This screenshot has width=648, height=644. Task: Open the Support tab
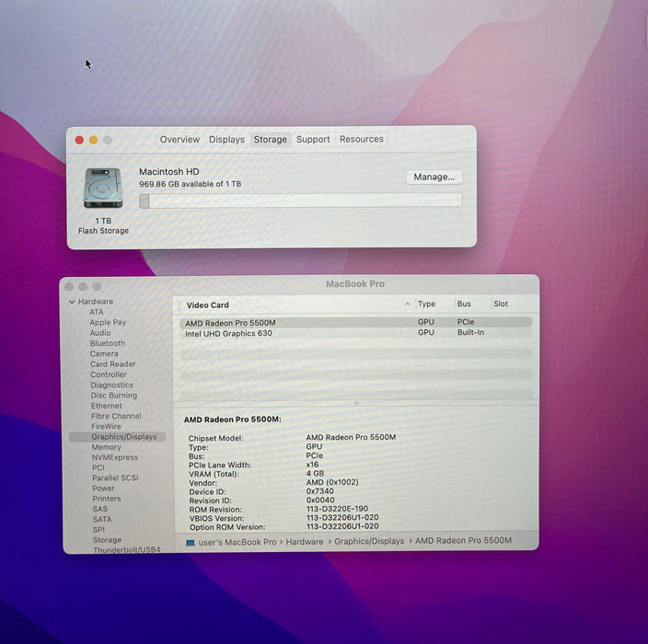(x=313, y=139)
